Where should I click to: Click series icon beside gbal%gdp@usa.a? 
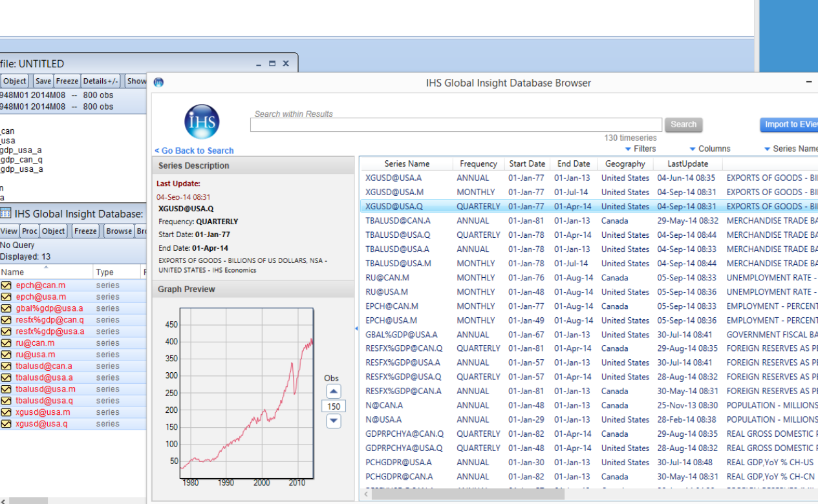[6, 308]
